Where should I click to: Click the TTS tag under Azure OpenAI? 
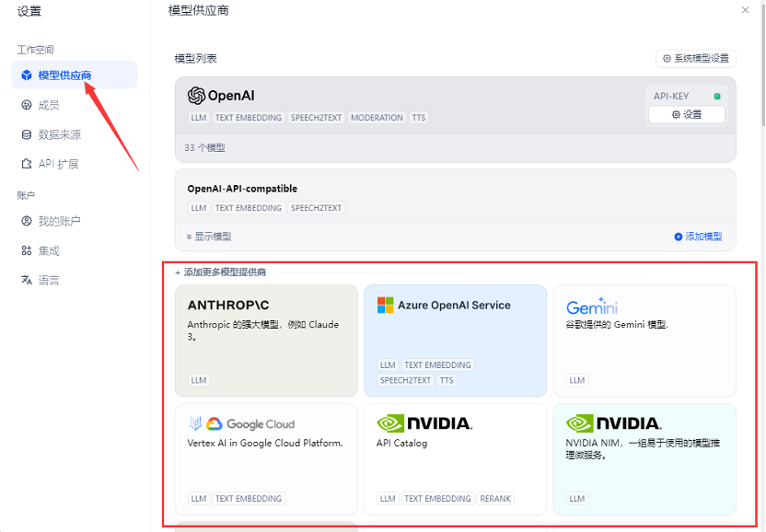tap(447, 380)
